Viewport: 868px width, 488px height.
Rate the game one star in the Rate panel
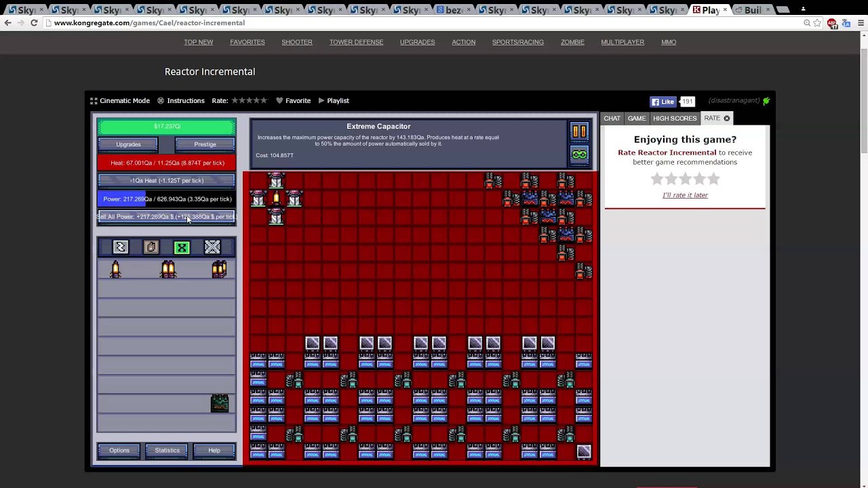[656, 179]
